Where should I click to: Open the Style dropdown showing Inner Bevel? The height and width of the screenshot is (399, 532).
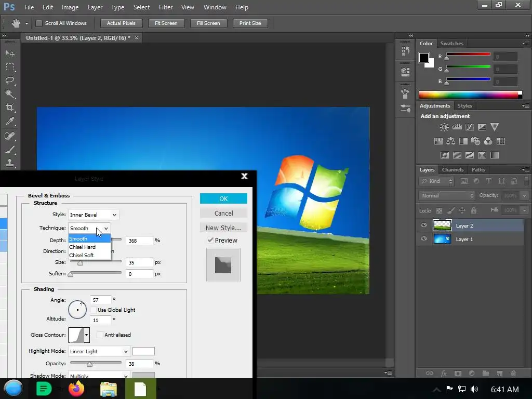coord(94,215)
